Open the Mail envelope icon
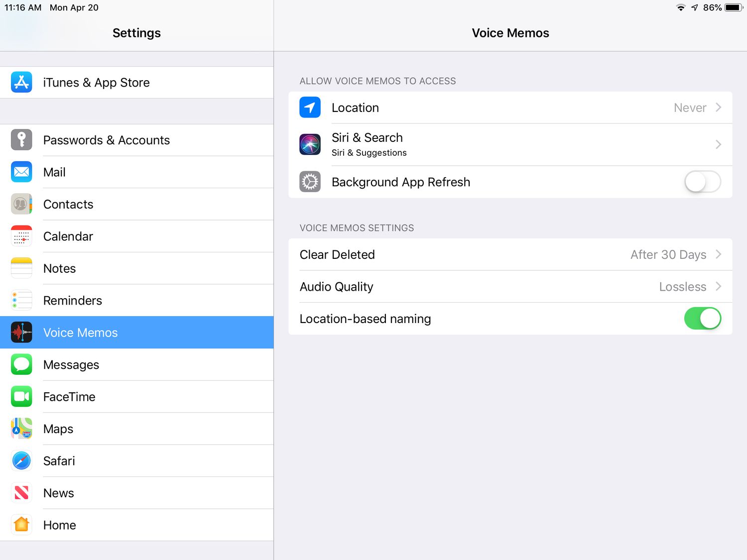Image resolution: width=747 pixels, height=560 pixels. tap(21, 172)
